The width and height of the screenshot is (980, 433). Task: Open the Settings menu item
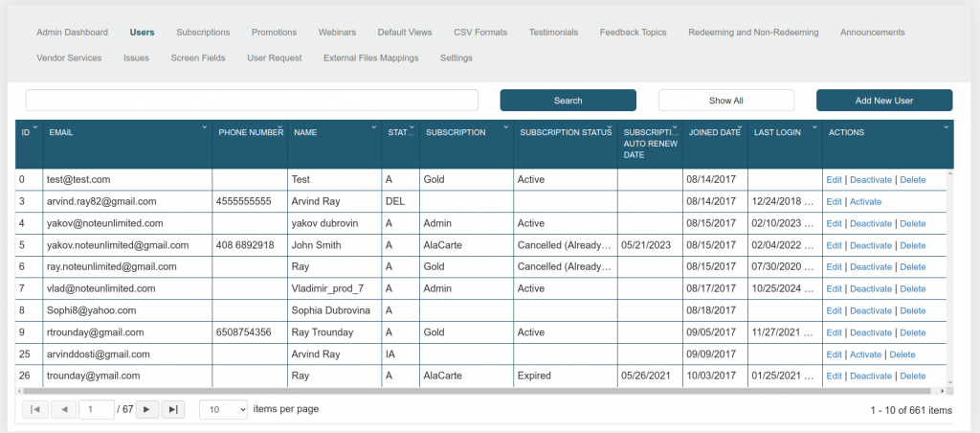[x=456, y=58]
